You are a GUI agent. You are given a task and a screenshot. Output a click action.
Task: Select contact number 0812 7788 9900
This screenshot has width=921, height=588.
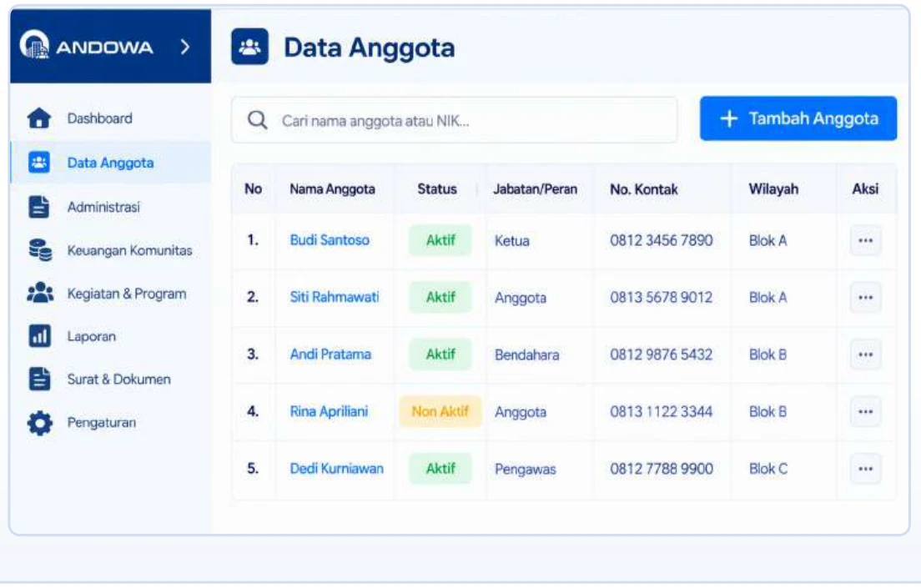click(662, 468)
